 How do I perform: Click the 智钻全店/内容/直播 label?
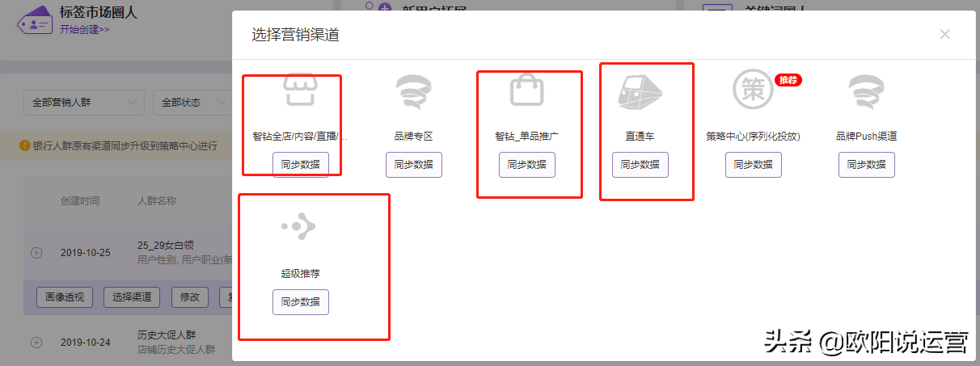click(x=300, y=137)
